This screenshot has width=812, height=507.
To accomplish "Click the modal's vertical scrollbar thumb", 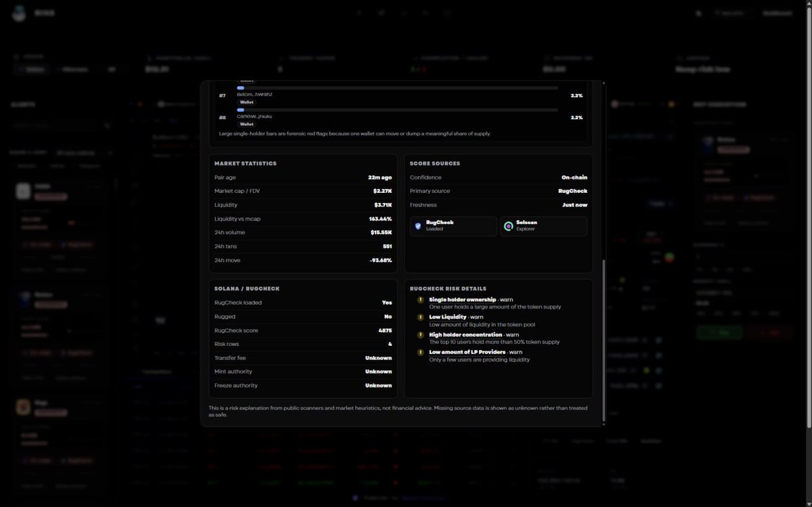I will tap(603, 340).
